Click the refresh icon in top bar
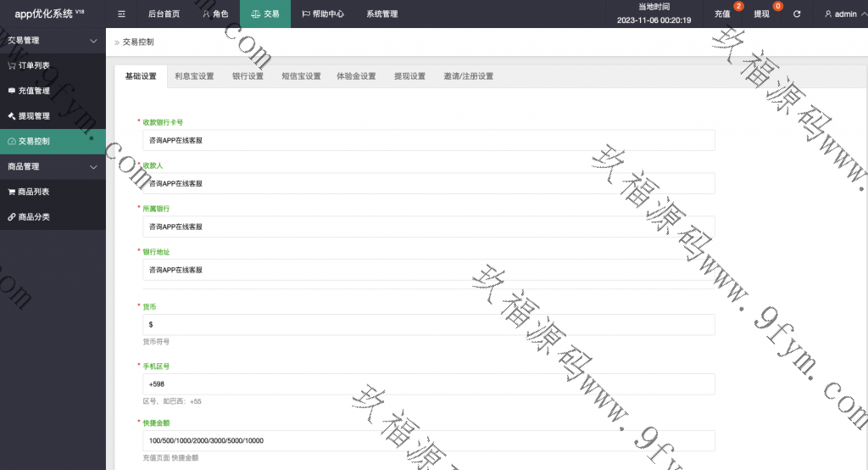Screen dimensions: 868x470 (797, 14)
